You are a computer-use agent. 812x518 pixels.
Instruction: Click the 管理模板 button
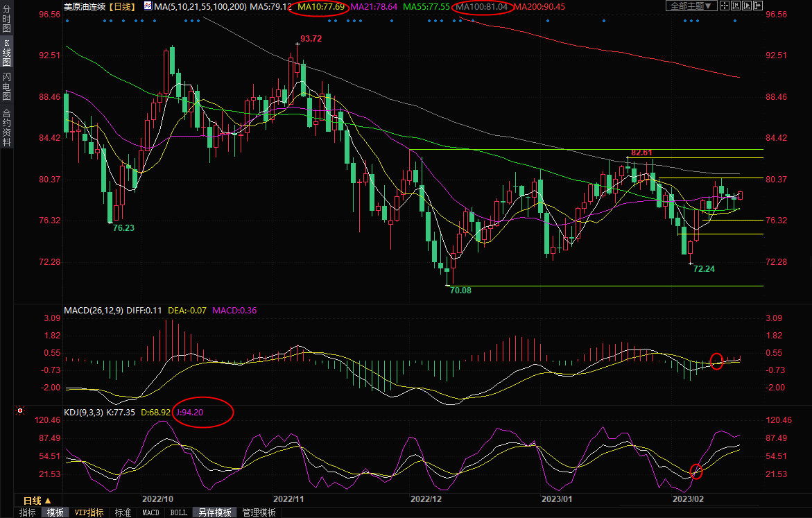[x=258, y=512]
